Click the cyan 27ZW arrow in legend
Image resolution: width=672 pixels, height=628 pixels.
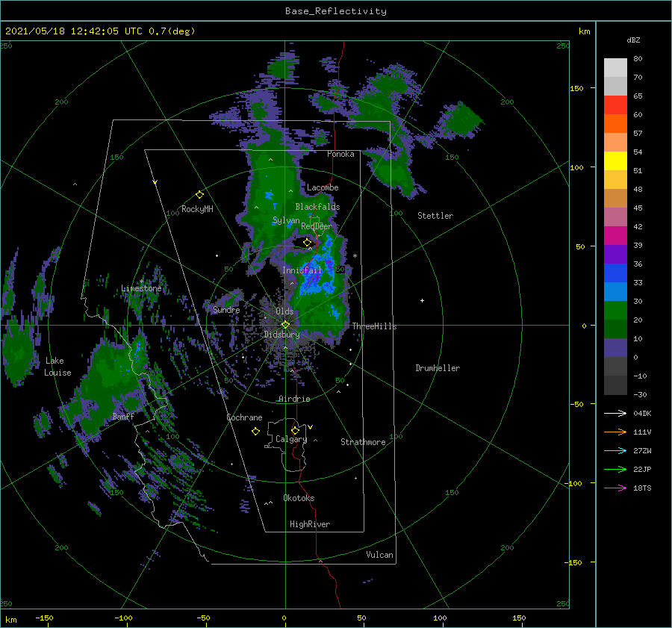tap(615, 450)
